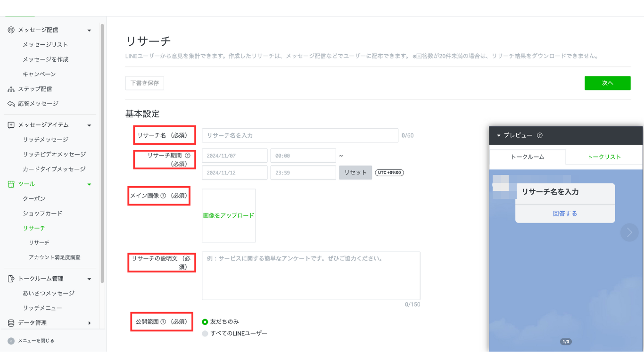Open the あいさつメッセージ menu item
644x362 pixels.
point(49,293)
